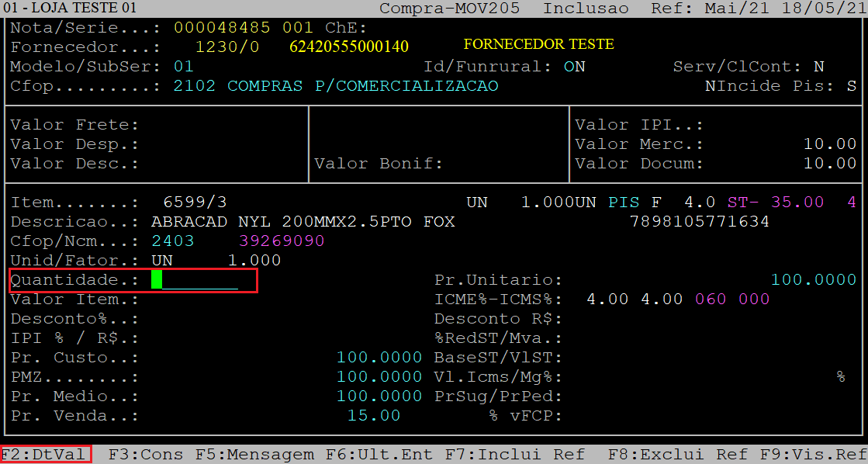868x464 pixels.
Task: Click the F2:DtVal function key
Action: point(45,455)
